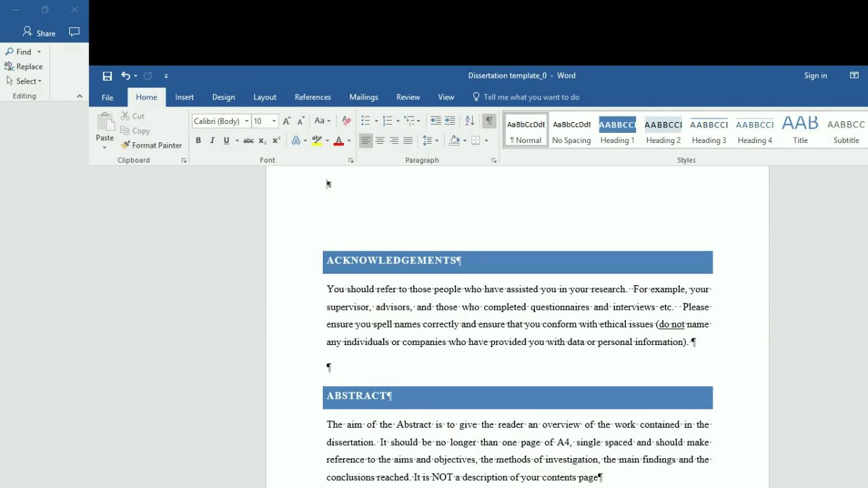Open the References tab

click(313, 97)
